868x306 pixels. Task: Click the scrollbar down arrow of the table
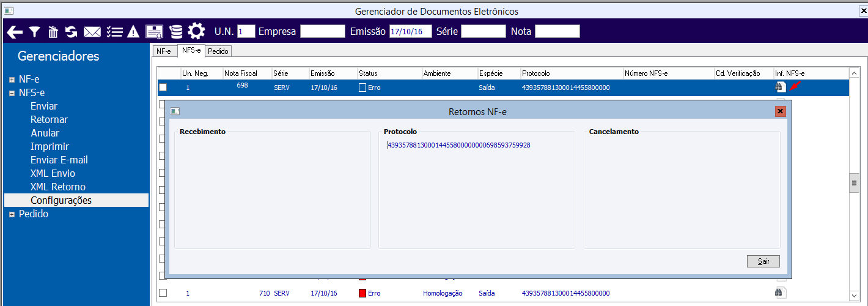[855, 296]
